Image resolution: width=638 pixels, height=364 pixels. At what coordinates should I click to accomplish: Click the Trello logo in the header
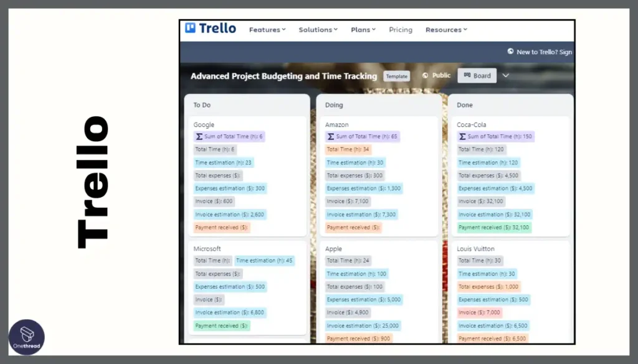[x=211, y=29]
